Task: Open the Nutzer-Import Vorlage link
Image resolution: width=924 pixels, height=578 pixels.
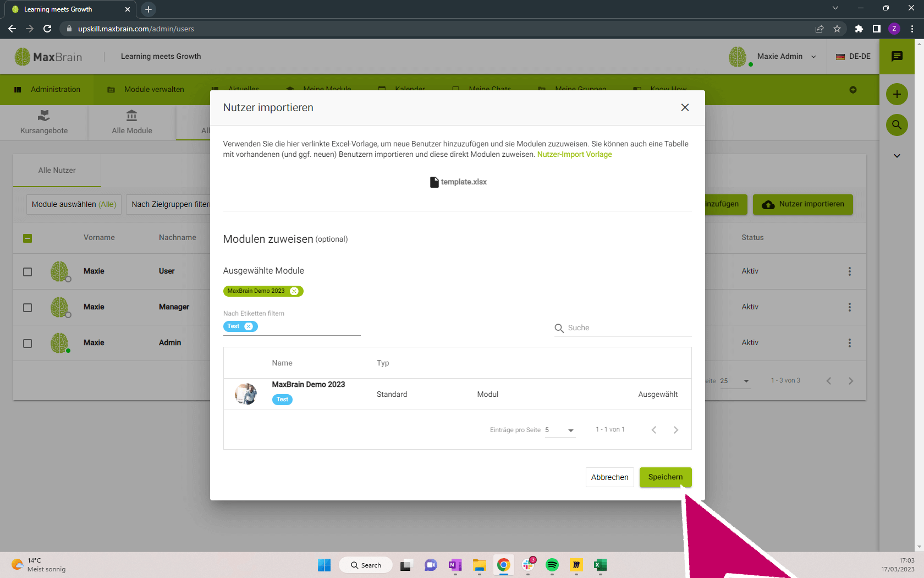Action: pyautogui.click(x=574, y=154)
